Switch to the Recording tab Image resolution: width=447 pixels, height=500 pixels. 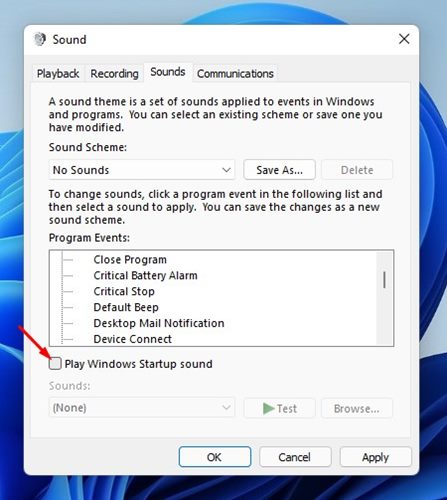click(114, 73)
